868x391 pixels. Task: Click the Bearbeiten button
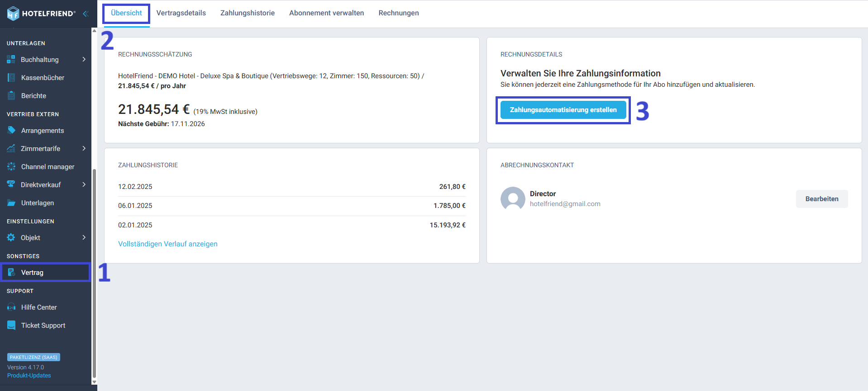coord(822,199)
